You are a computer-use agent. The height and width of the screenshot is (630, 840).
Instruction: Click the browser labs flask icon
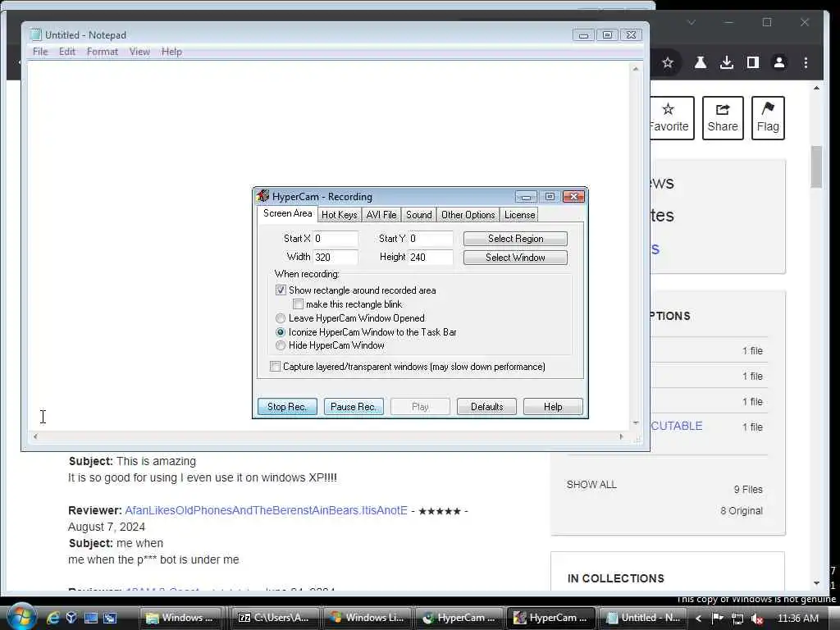(x=701, y=62)
